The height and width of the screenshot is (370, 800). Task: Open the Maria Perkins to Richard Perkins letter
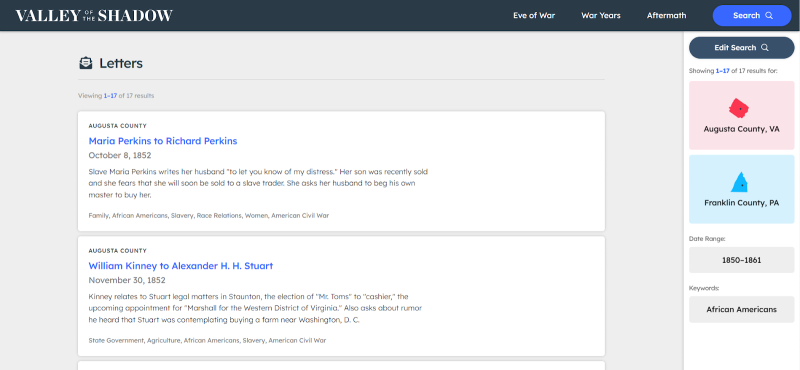163,141
